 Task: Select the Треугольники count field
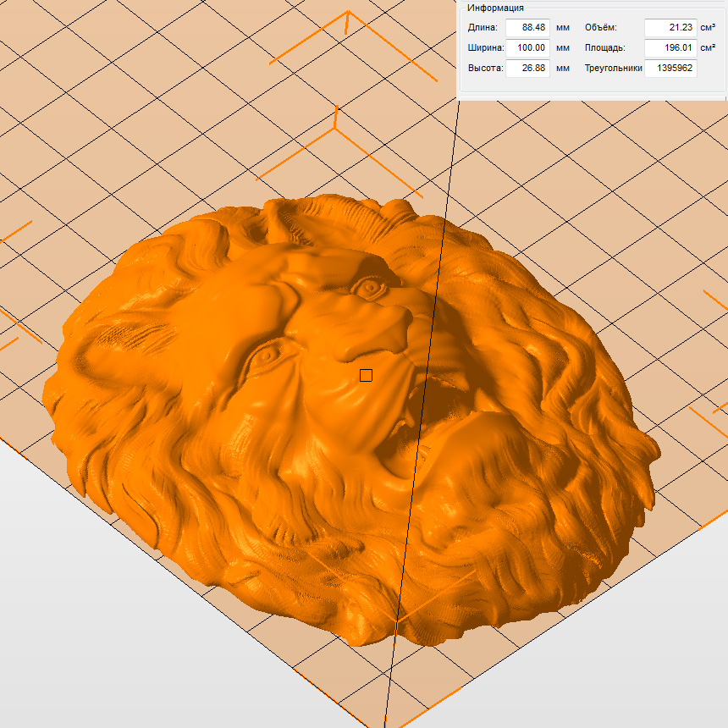670,69
